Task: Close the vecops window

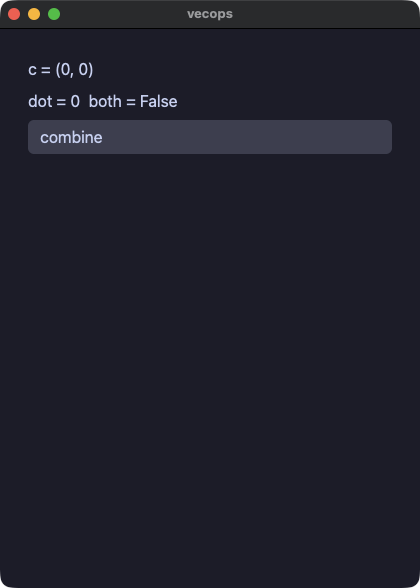Action: point(14,14)
